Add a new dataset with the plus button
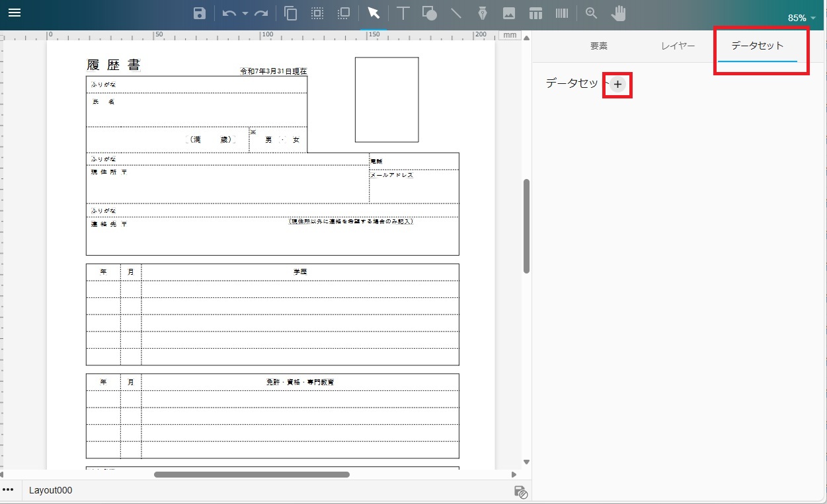 617,85
